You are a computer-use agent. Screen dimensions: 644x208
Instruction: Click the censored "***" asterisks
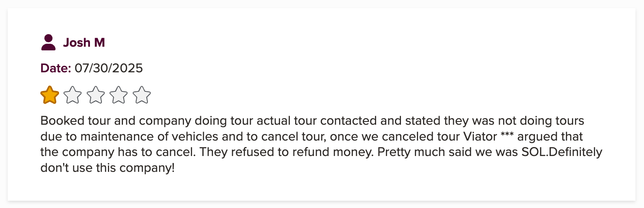(x=507, y=136)
